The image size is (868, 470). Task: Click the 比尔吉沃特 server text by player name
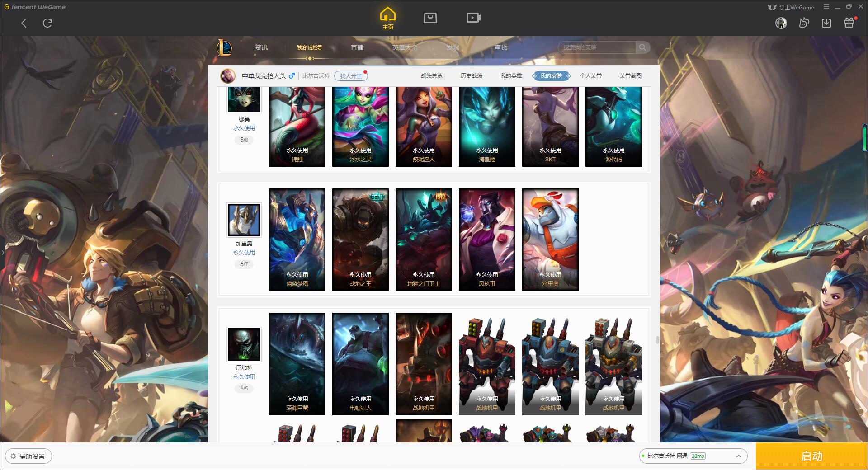[316, 76]
